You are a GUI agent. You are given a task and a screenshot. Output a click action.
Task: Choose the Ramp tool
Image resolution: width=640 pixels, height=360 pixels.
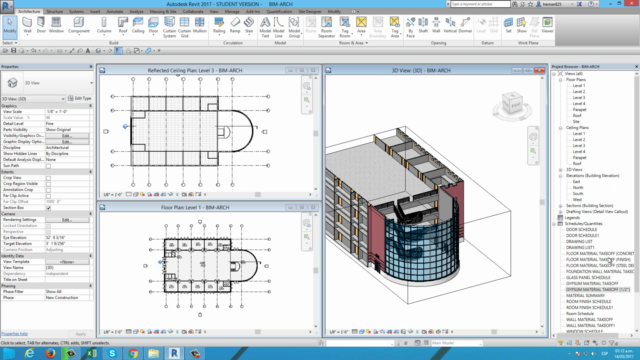pos(235,25)
